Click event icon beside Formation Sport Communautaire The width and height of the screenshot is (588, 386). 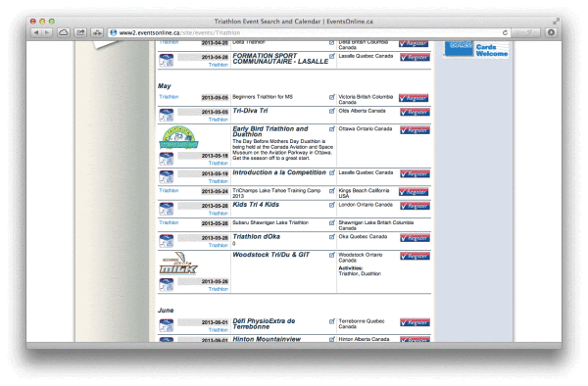tap(167, 61)
